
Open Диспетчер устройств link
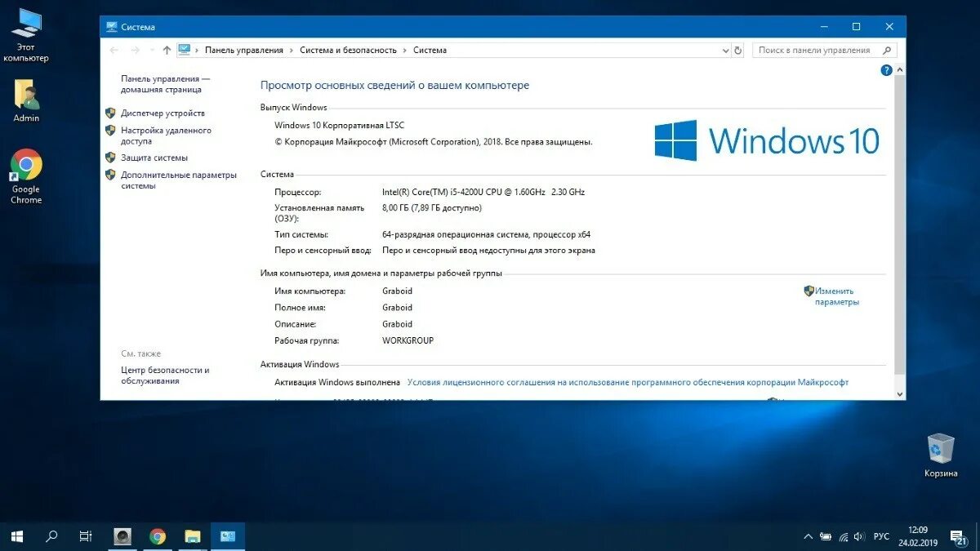point(163,113)
